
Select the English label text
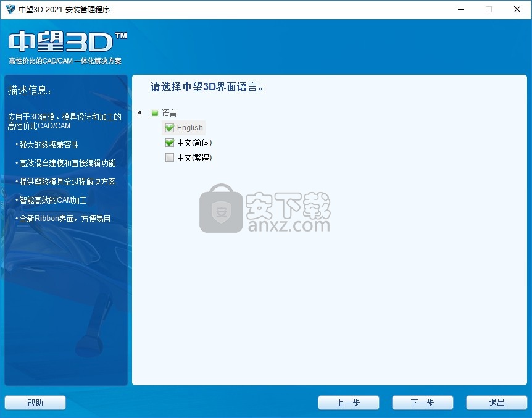point(190,128)
